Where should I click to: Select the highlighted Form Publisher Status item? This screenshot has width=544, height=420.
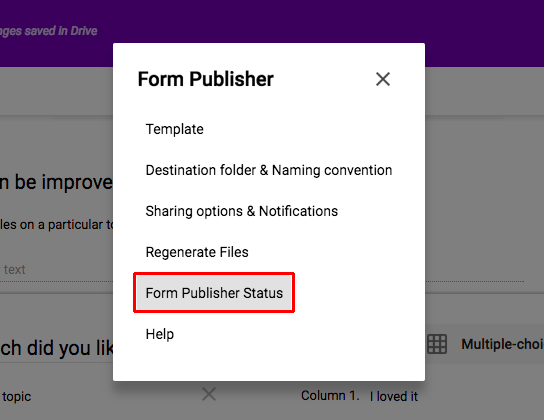[214, 293]
